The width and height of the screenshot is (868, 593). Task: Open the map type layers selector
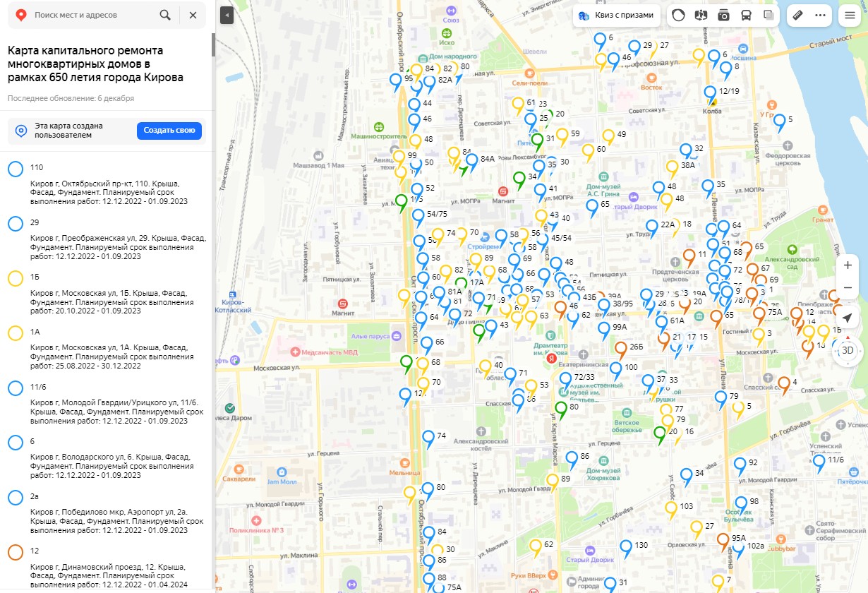tap(768, 16)
